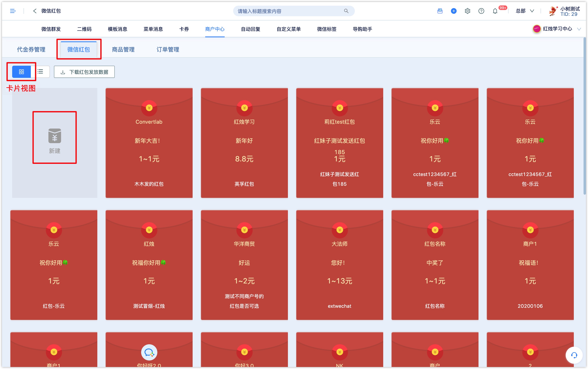Select the 商户中心 menu
The height and width of the screenshot is (369, 588).
point(215,29)
